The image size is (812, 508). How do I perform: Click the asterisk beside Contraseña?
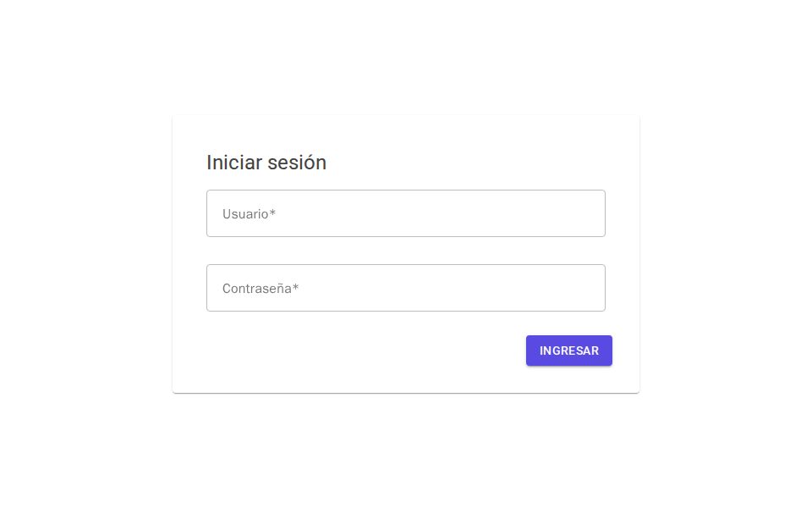click(295, 289)
